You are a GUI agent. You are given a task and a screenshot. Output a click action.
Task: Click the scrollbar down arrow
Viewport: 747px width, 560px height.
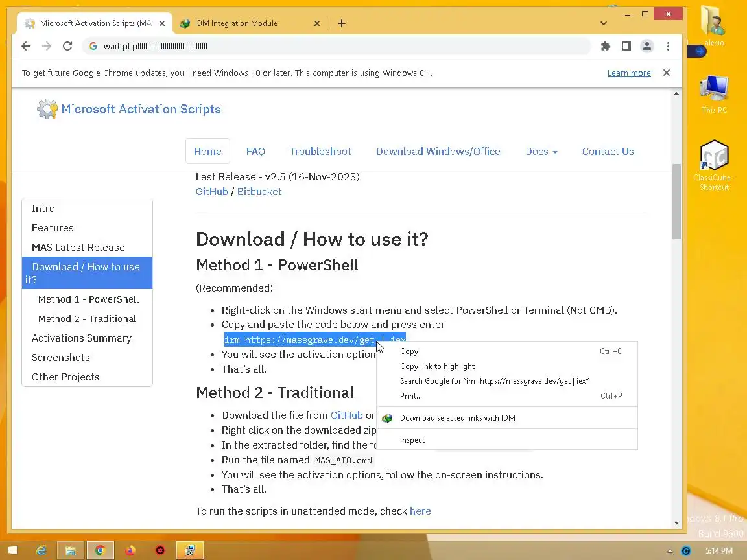(x=676, y=523)
